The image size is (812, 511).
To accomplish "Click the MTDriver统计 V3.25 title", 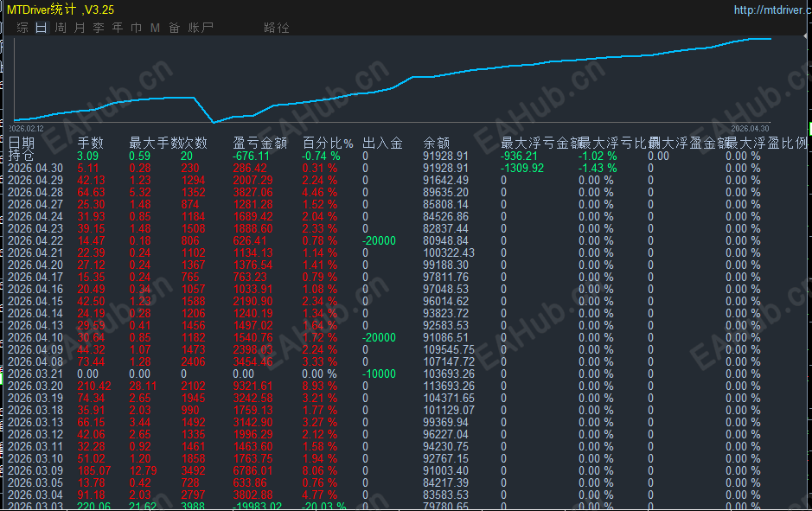I will (x=61, y=10).
